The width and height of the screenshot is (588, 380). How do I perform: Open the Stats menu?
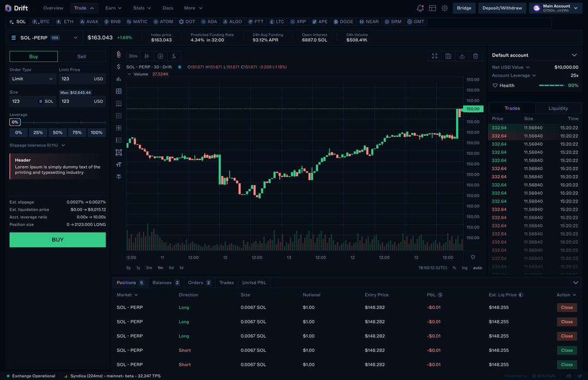pyautogui.click(x=142, y=8)
